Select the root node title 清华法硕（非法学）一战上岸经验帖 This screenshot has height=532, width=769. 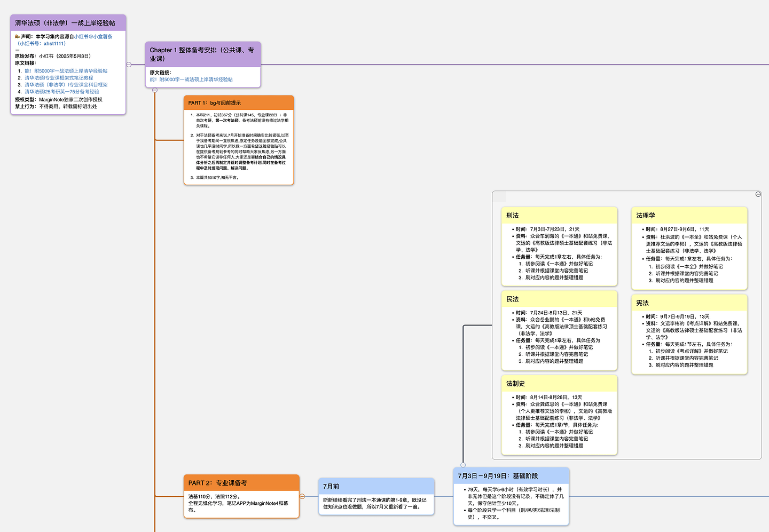[65, 23]
